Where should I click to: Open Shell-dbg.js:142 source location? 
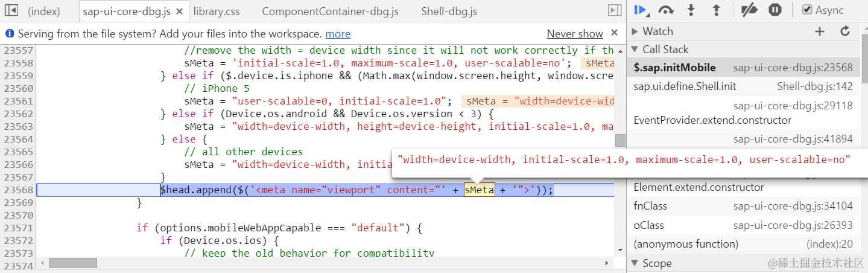point(814,86)
